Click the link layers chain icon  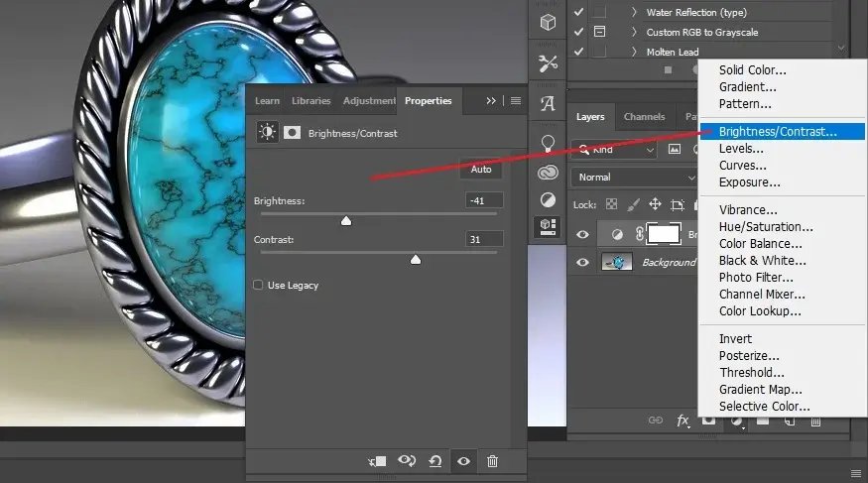[656, 421]
